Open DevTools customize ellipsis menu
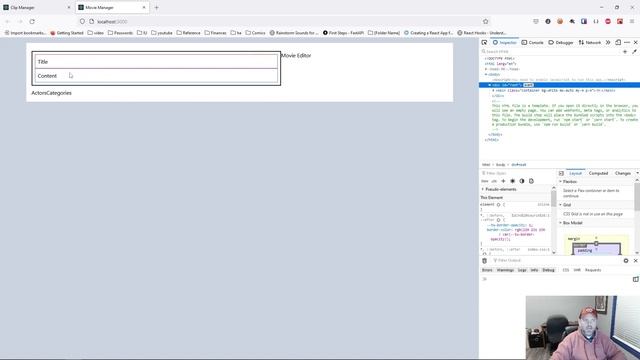 627,42
